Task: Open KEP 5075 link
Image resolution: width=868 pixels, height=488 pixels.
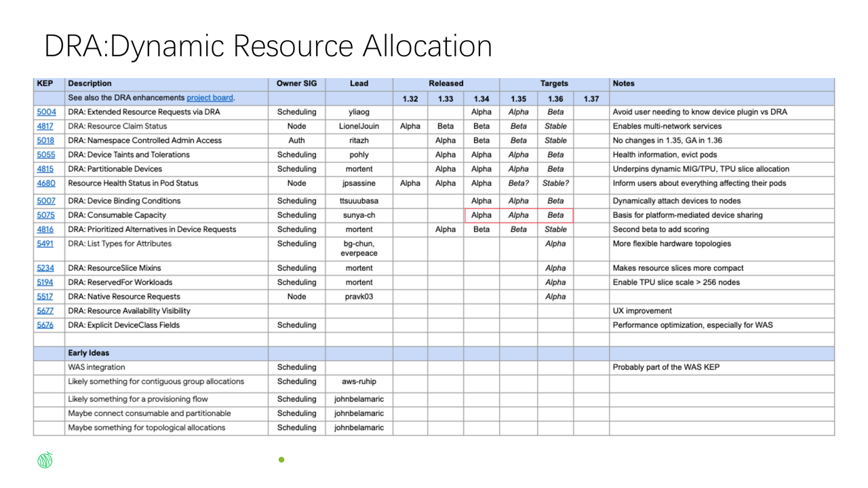Action: pyautogui.click(x=45, y=215)
